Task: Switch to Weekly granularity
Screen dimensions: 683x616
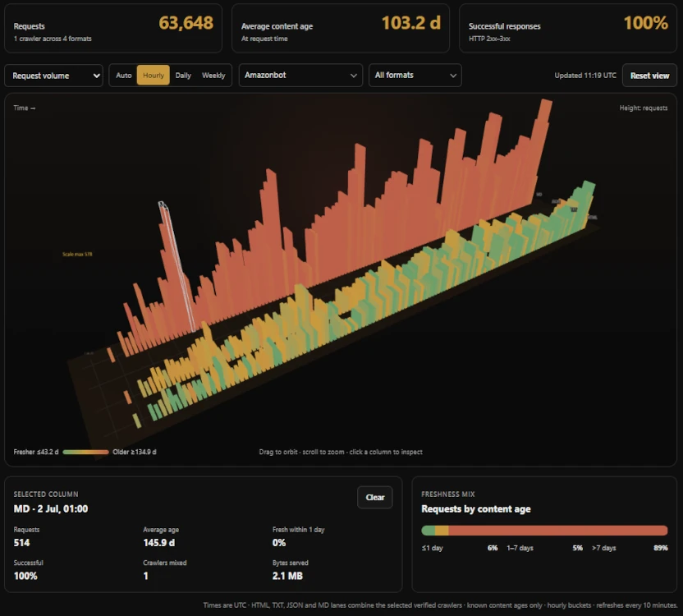Action: [213, 75]
